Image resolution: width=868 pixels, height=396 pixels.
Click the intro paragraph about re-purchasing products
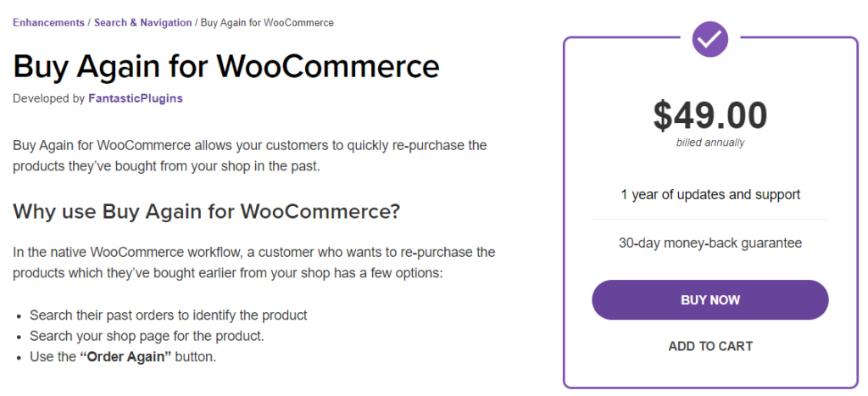pyautogui.click(x=250, y=156)
